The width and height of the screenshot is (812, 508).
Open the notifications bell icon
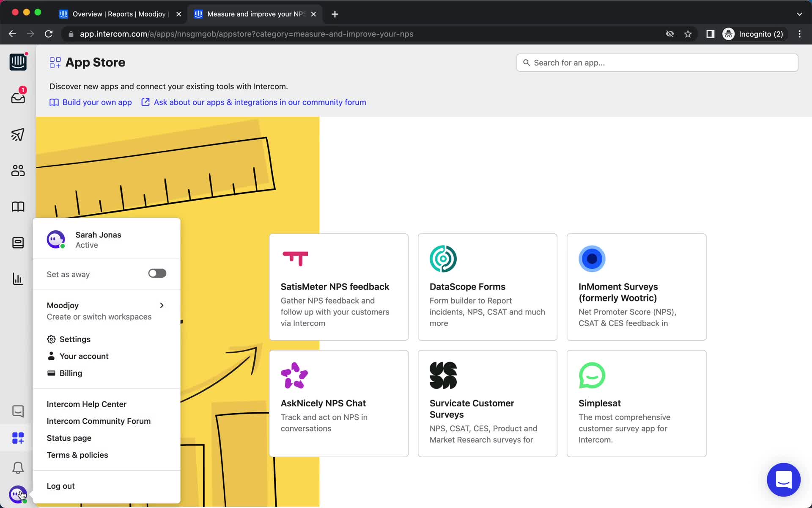pos(18,468)
